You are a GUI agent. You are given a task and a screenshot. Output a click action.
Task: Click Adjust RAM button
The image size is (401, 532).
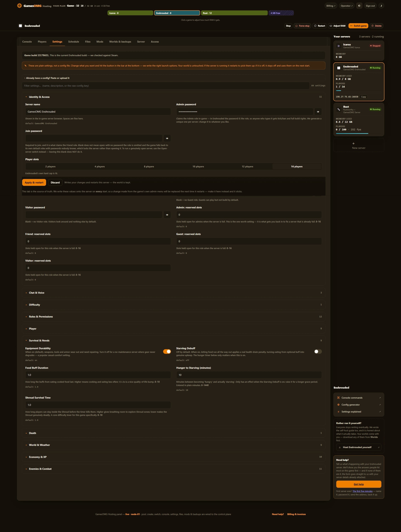point(337,26)
